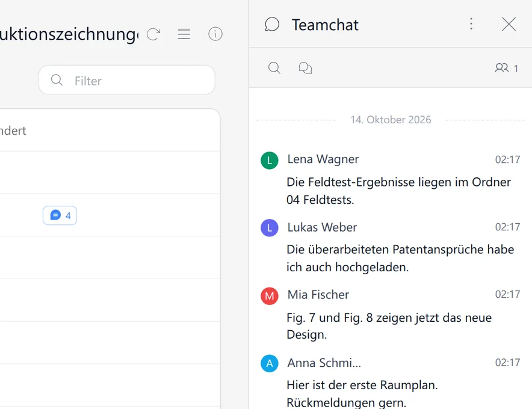Open the Teamchat three-dot options menu
The image size is (532, 409).
pos(471,24)
